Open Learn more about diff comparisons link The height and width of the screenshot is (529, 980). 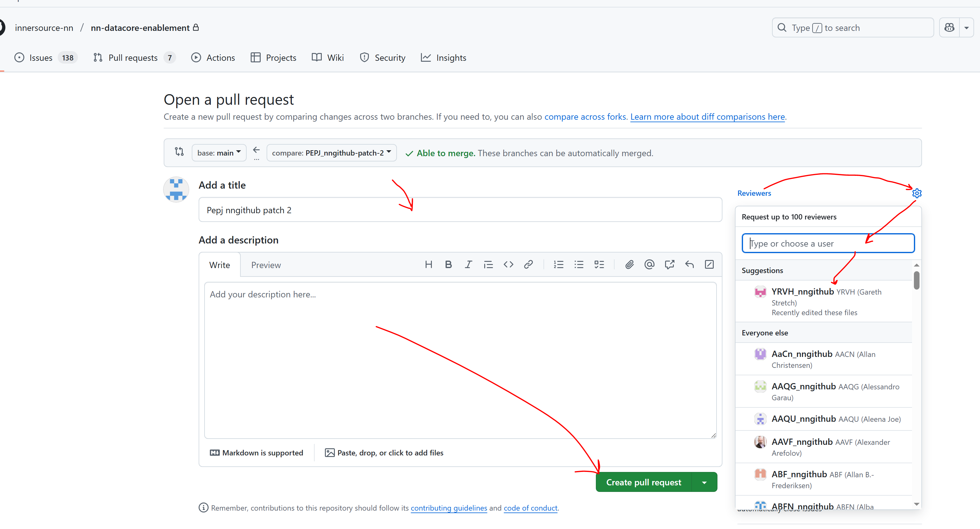pos(707,117)
